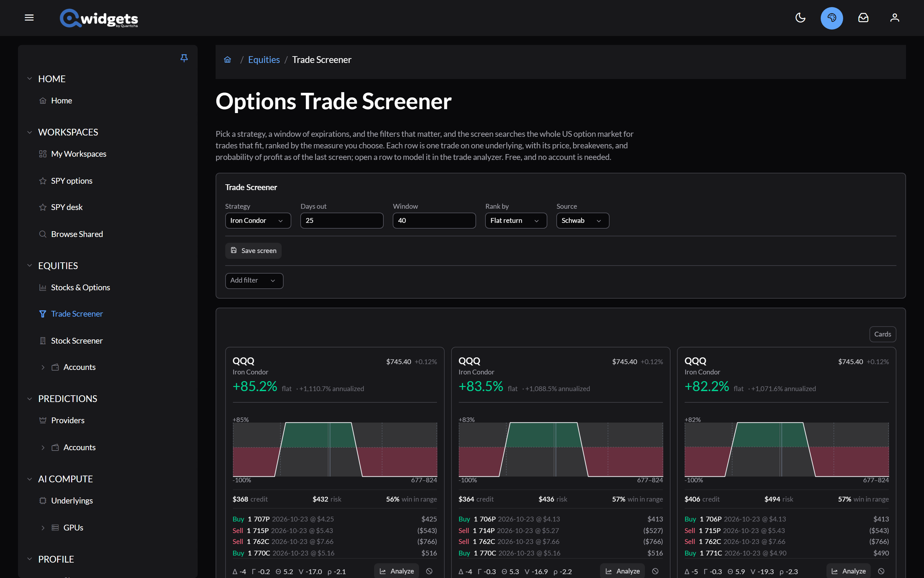Click the SPY desk star icon
Screen dimensions: 924x578
pos(43,207)
